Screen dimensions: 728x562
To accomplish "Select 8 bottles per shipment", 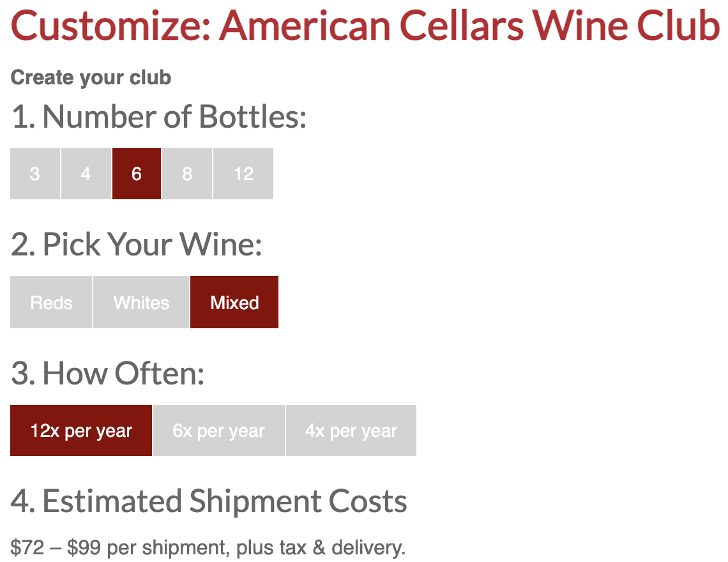I will (x=187, y=173).
